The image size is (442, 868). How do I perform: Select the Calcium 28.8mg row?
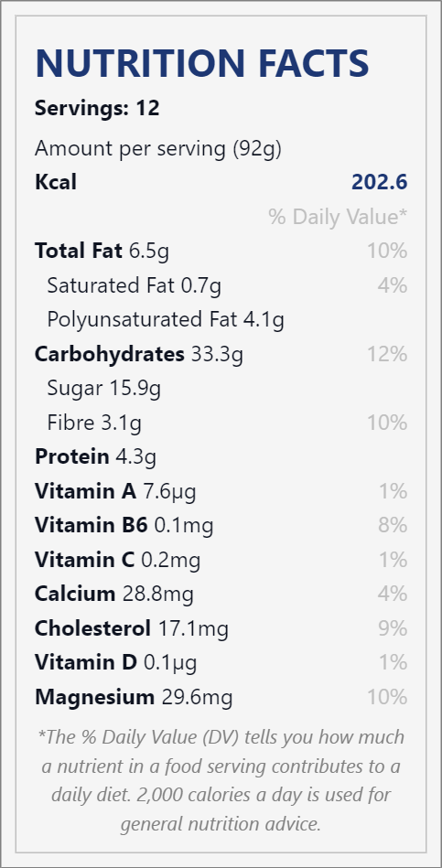[x=221, y=594]
